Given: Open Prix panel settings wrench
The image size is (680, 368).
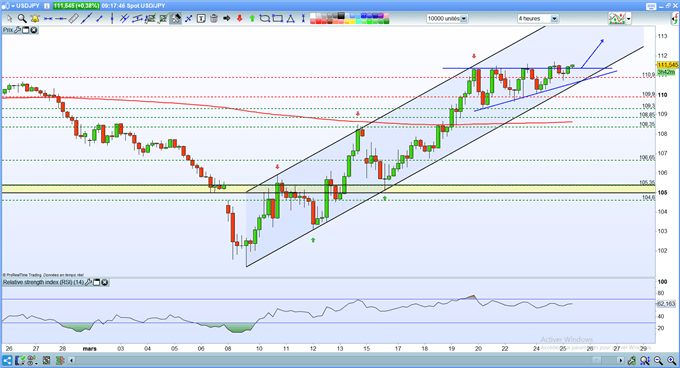Looking at the screenshot, I should pyautogui.click(x=17, y=30).
